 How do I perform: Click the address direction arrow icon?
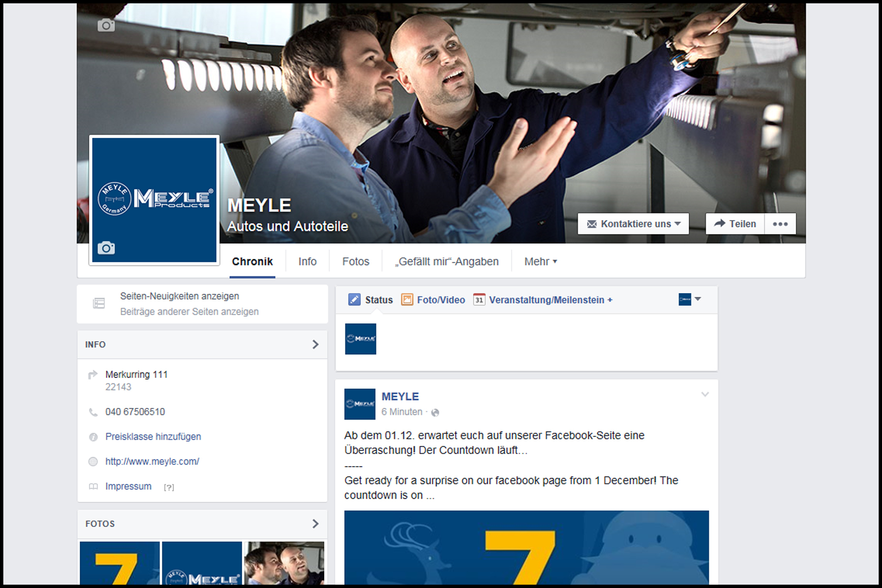93,375
